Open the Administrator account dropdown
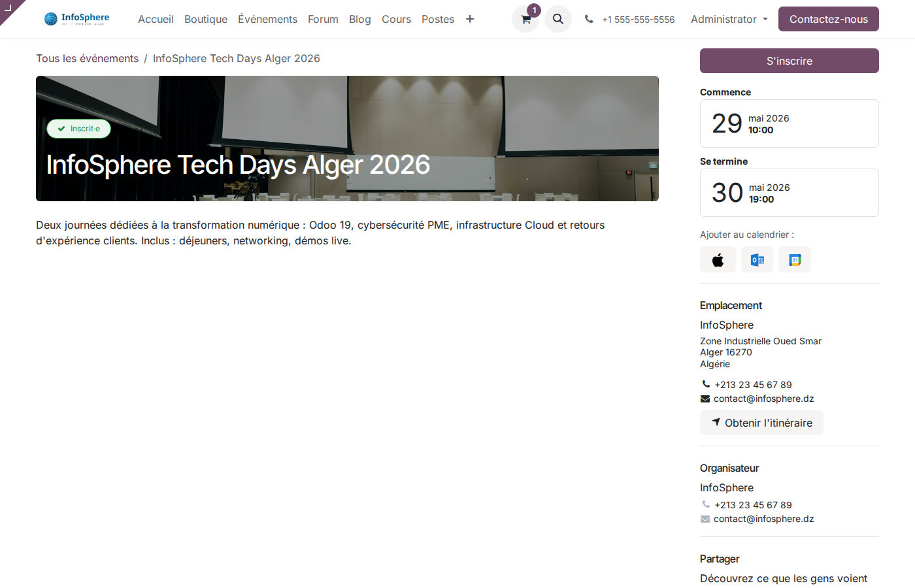The image size is (915, 588). tap(724, 19)
